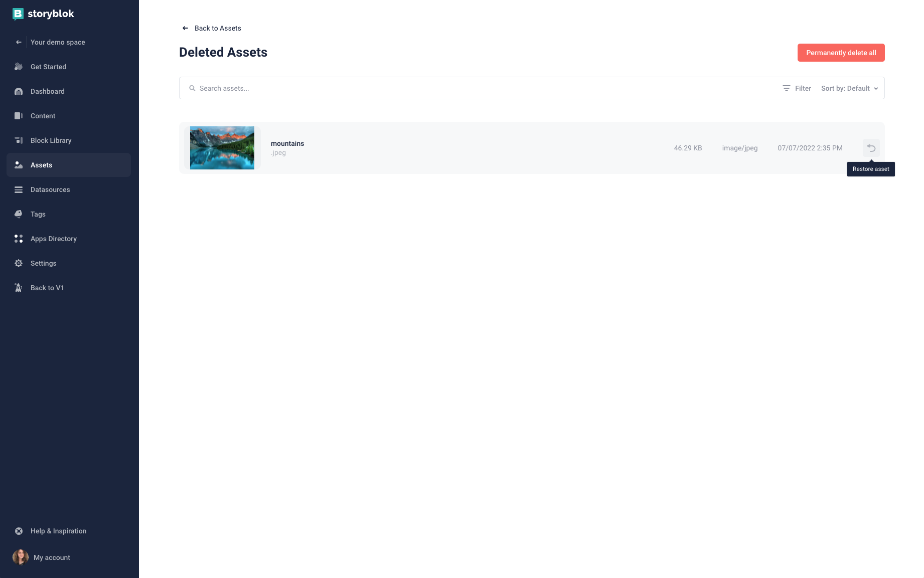924x578 pixels.
Task: Open Apps Directory label
Action: [54, 239]
